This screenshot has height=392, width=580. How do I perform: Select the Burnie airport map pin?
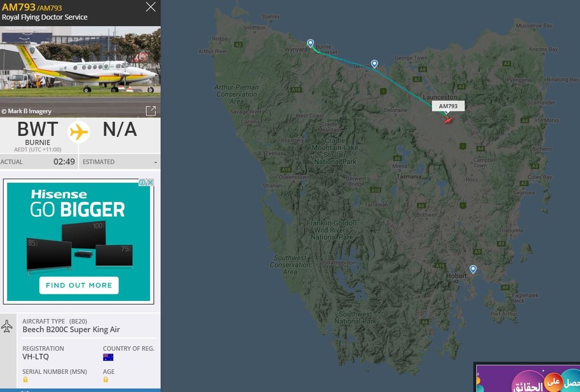tap(310, 43)
